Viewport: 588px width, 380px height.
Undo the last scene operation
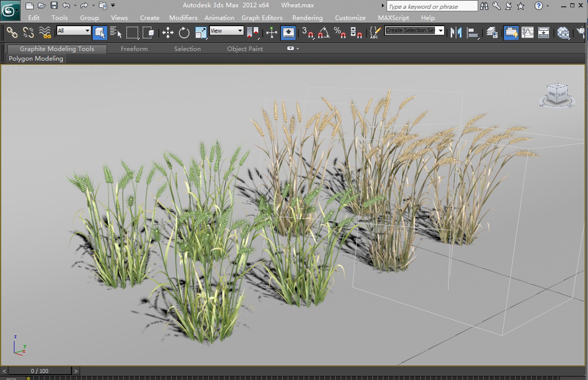tap(66, 5)
